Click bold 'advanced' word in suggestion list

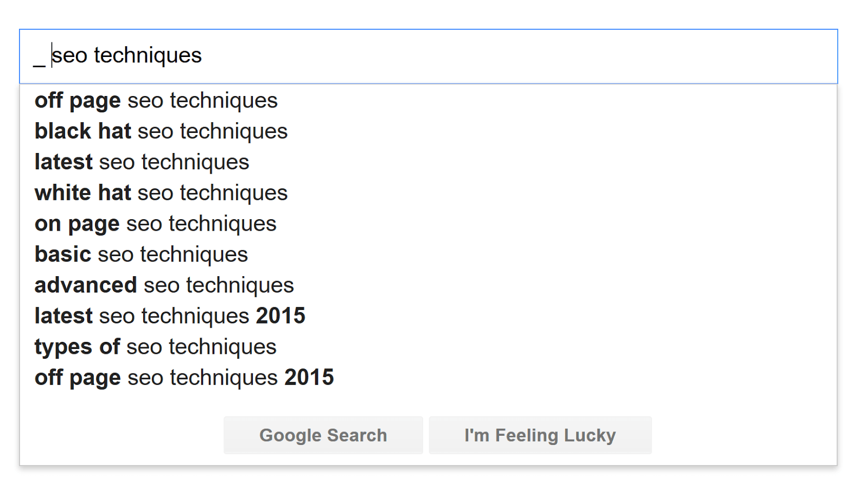[x=86, y=285]
